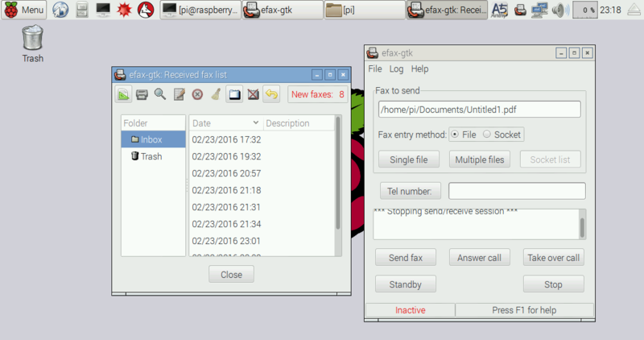Click the Tel number input field
Viewport: 644px width, 340px height.
click(x=517, y=191)
